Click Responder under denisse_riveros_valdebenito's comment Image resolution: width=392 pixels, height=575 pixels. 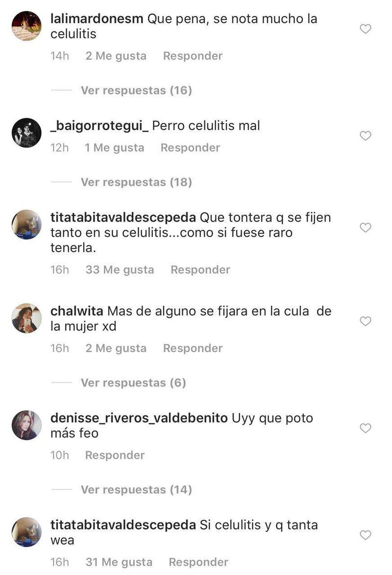click(x=115, y=455)
